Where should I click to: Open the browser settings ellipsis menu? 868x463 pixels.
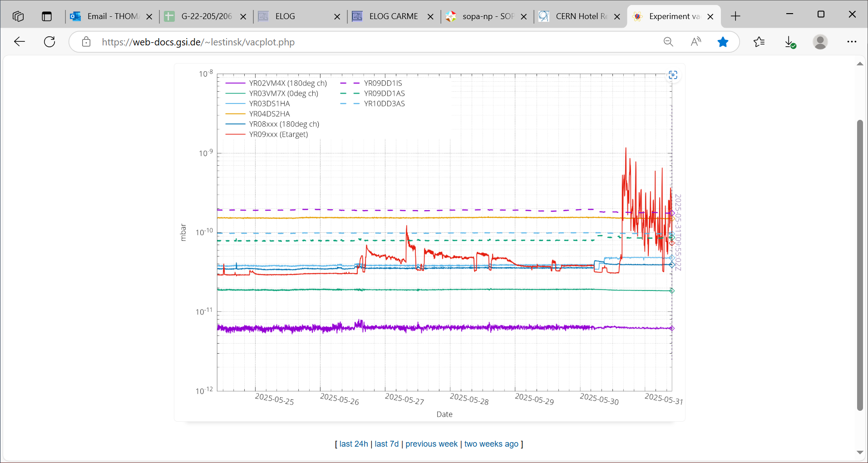point(852,42)
